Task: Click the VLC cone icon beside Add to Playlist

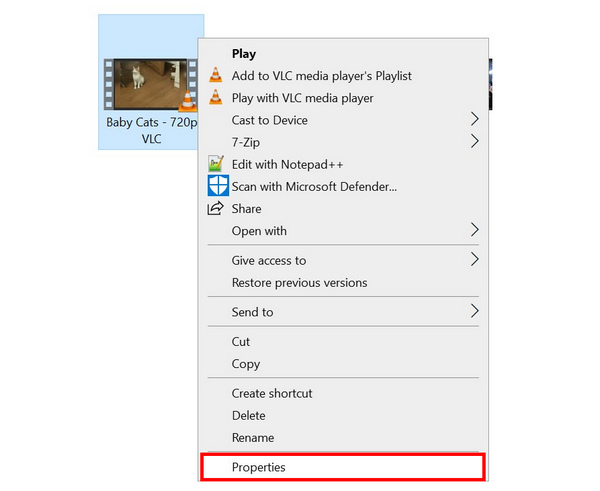Action: 215,75
